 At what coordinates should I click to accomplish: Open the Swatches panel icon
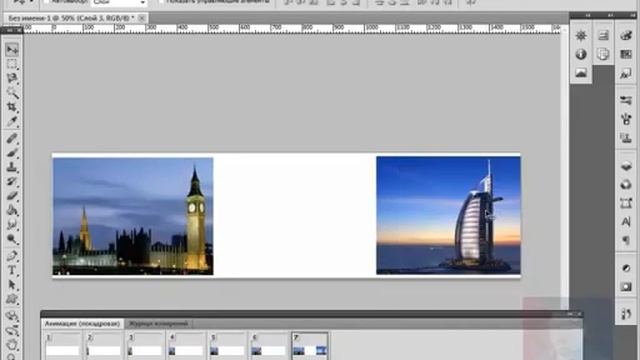pos(626,54)
